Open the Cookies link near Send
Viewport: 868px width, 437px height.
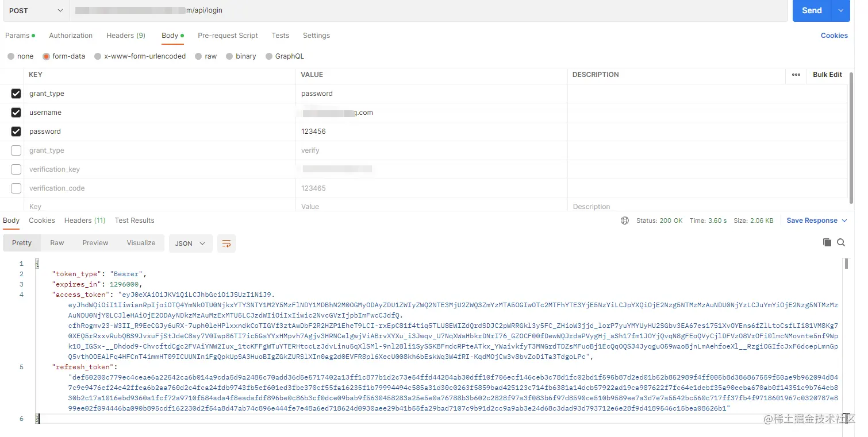[834, 36]
